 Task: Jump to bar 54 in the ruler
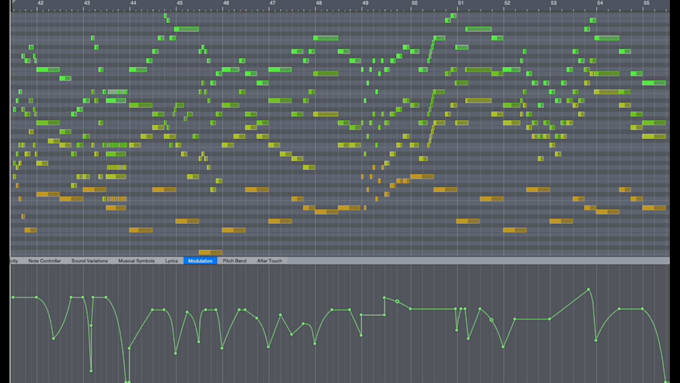(600, 3)
